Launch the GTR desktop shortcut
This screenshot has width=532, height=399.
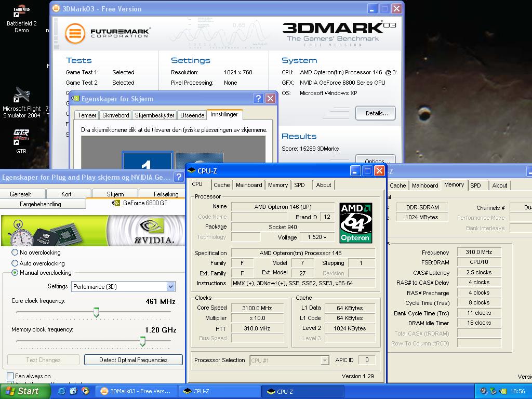tap(21, 141)
